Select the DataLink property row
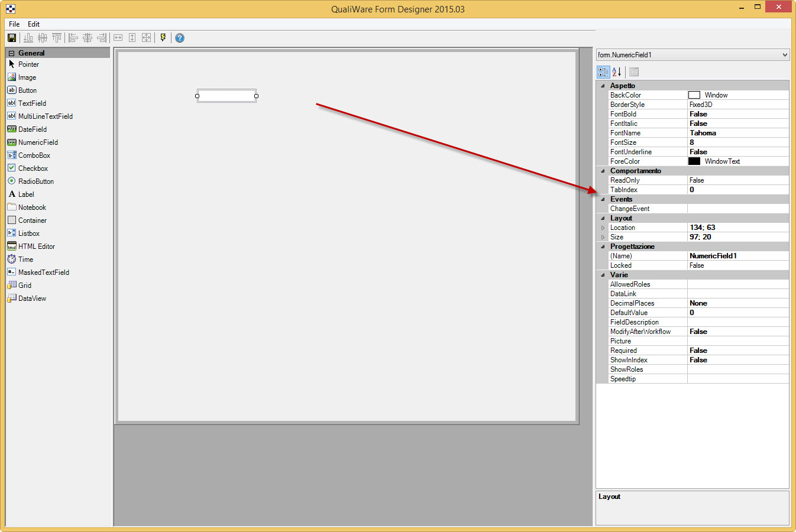Screen dimensions: 796x532 tap(699, 294)
